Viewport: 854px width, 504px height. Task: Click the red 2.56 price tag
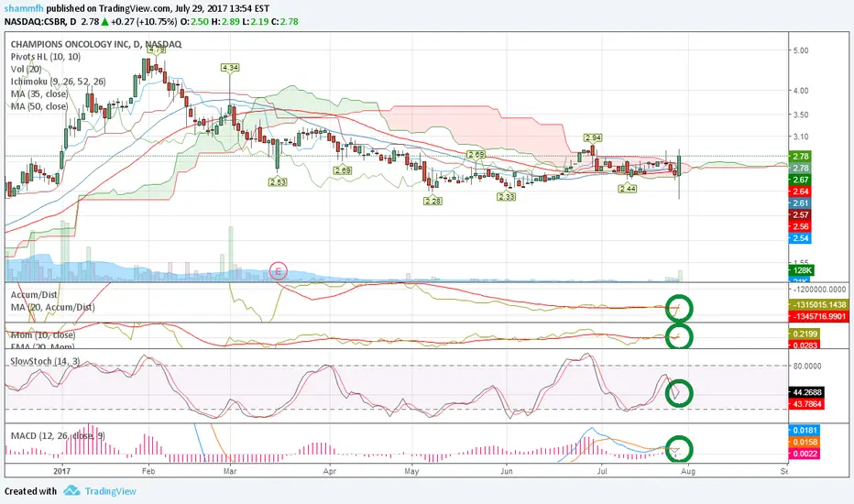tap(800, 226)
